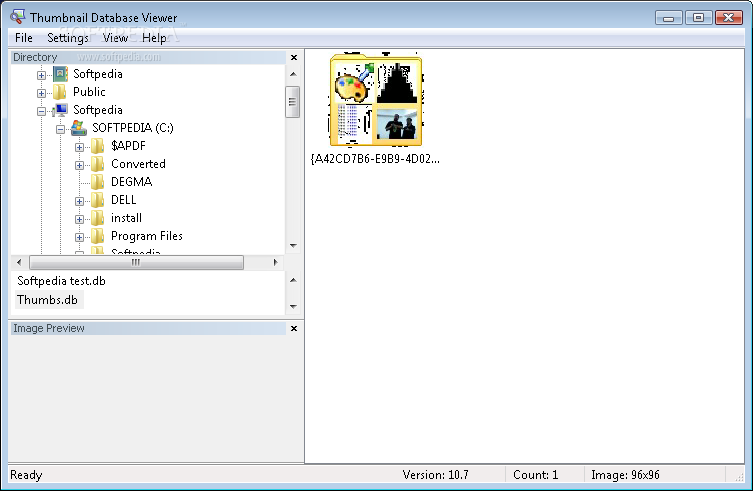
Task: Select the Converted tree label
Action: pos(138,164)
